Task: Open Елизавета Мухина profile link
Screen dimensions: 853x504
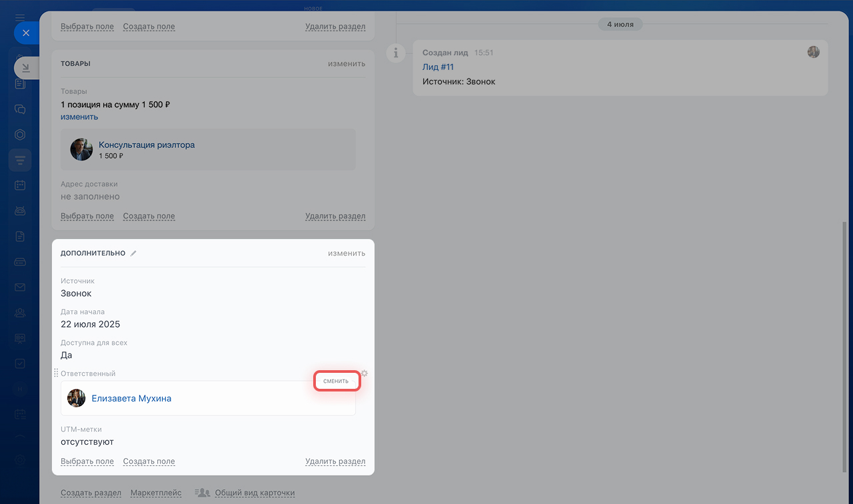Action: pyautogui.click(x=131, y=398)
